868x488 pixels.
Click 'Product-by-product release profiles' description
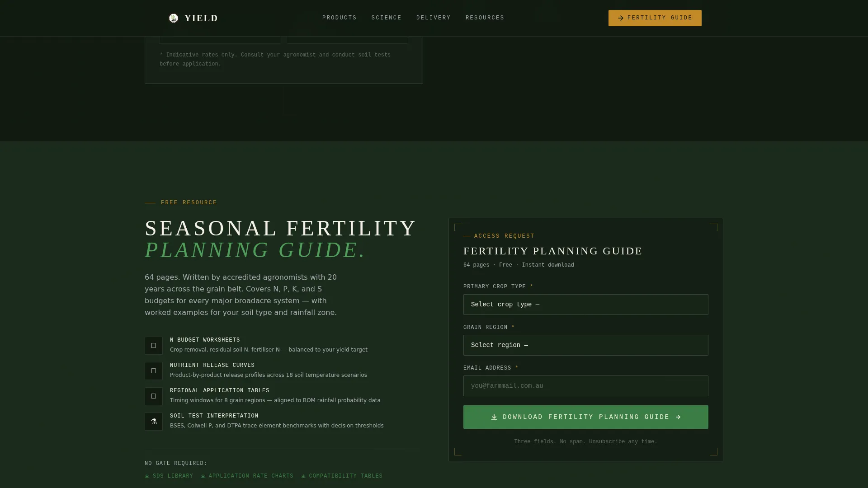coord(269,375)
